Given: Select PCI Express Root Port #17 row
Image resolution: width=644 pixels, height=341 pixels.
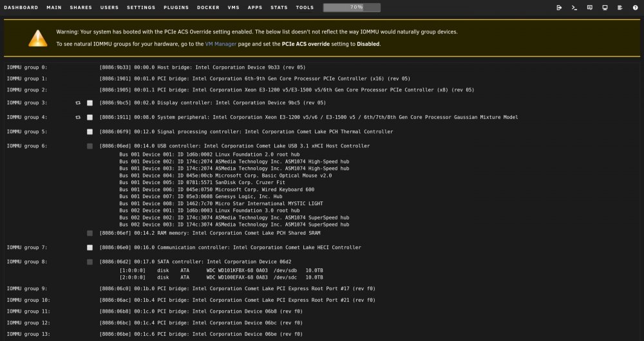Looking at the screenshot, I should point(238,289).
